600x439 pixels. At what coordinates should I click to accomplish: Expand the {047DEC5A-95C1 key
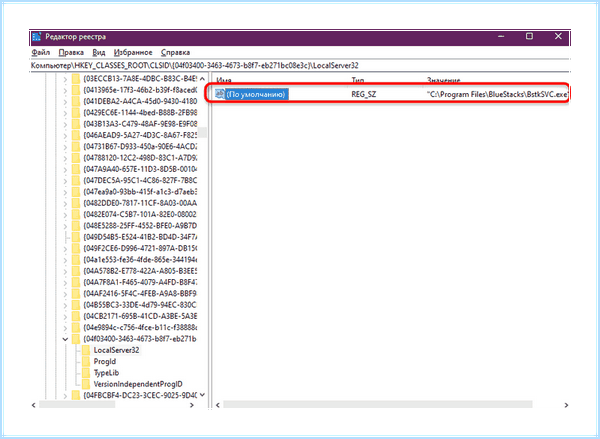pyautogui.click(x=65, y=181)
